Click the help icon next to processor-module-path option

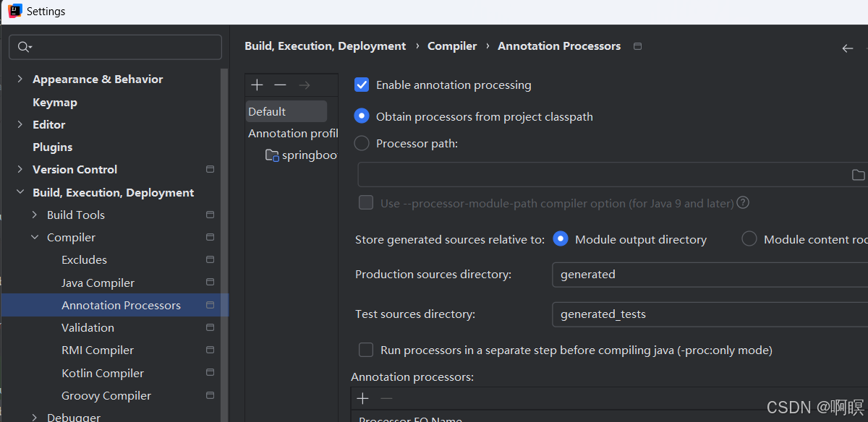742,203
